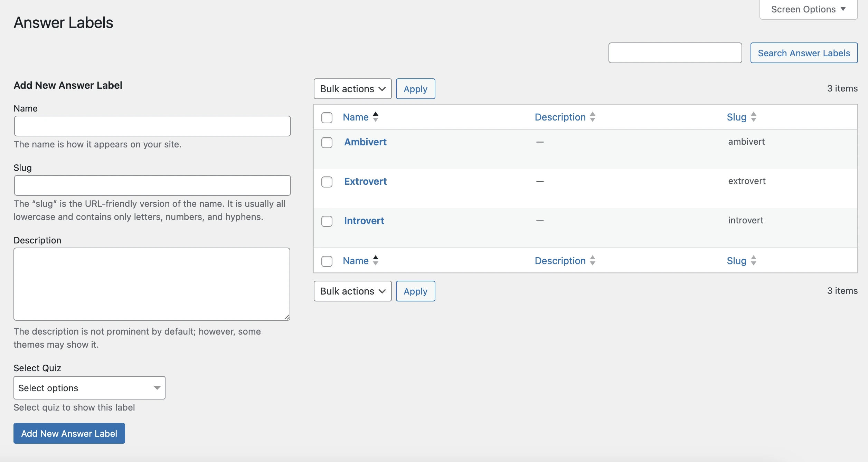868x462 pixels.
Task: Open the bottom Bulk actions dropdown
Action: coord(352,291)
